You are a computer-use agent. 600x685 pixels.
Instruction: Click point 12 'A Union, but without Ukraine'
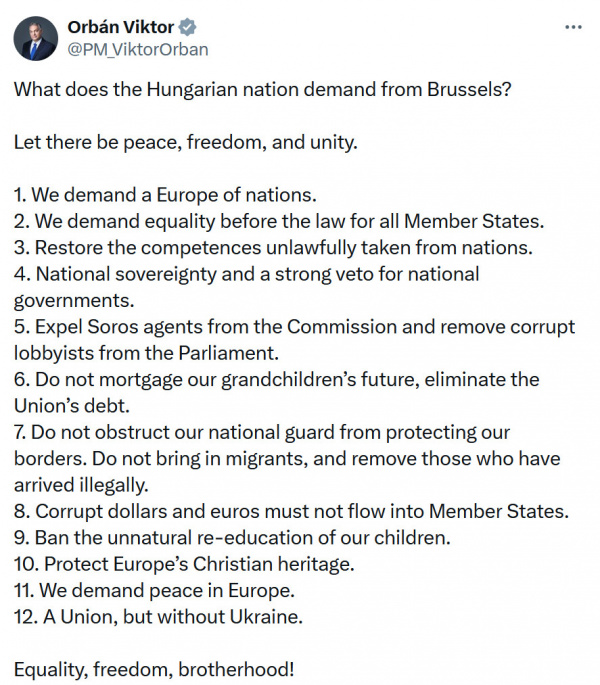coord(158,616)
